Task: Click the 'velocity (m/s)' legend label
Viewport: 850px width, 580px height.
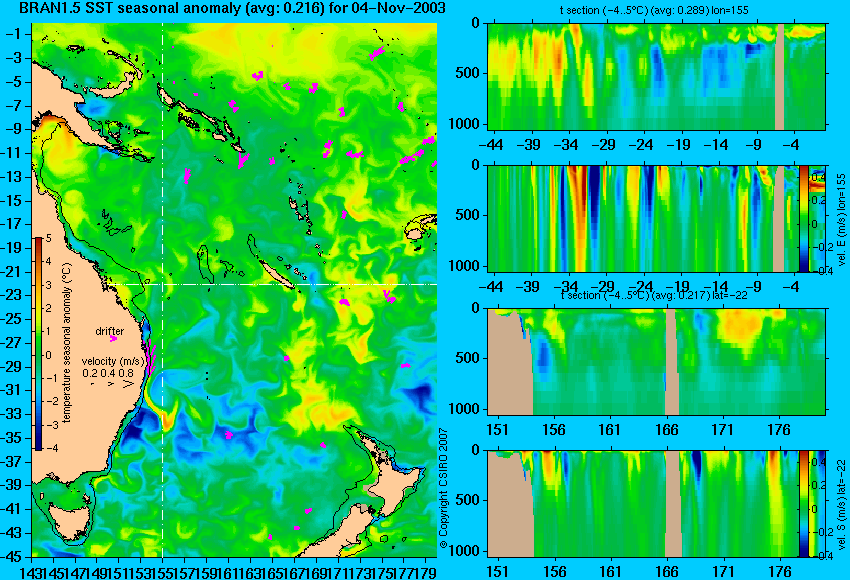Action: [x=113, y=361]
